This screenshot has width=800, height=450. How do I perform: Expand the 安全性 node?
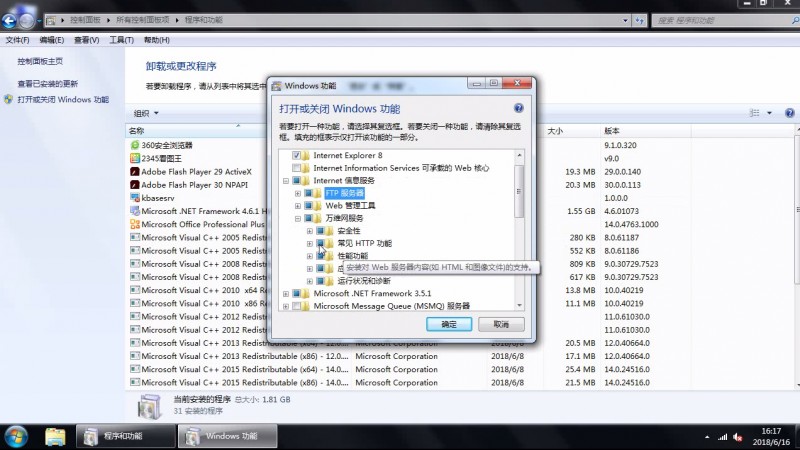click(310, 231)
